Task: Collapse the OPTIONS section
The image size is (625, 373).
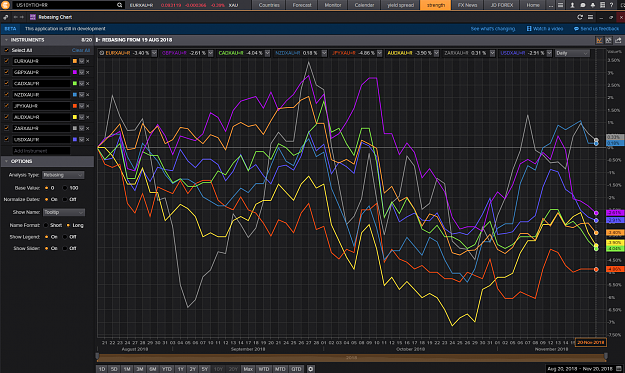Action: click(x=6, y=161)
